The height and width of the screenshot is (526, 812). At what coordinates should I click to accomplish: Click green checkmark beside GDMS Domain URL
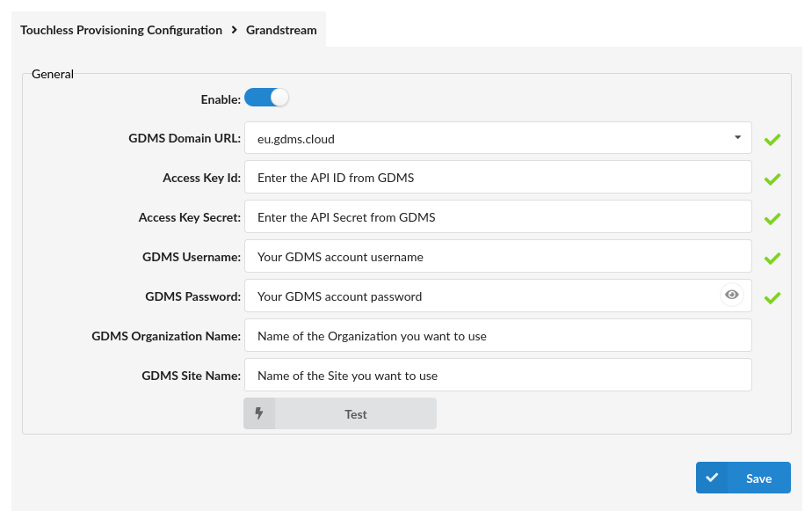(x=772, y=139)
